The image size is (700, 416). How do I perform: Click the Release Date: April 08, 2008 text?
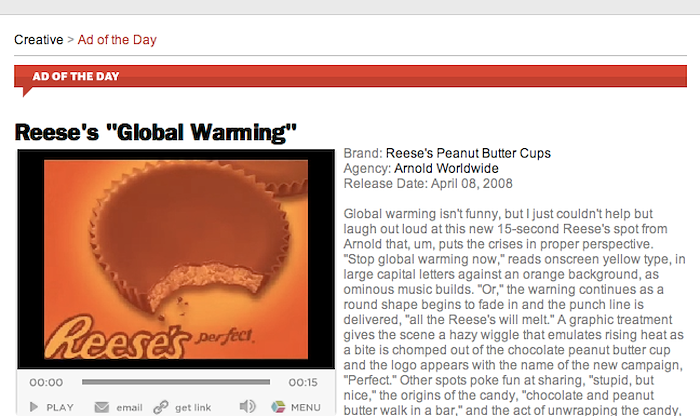pos(428,183)
